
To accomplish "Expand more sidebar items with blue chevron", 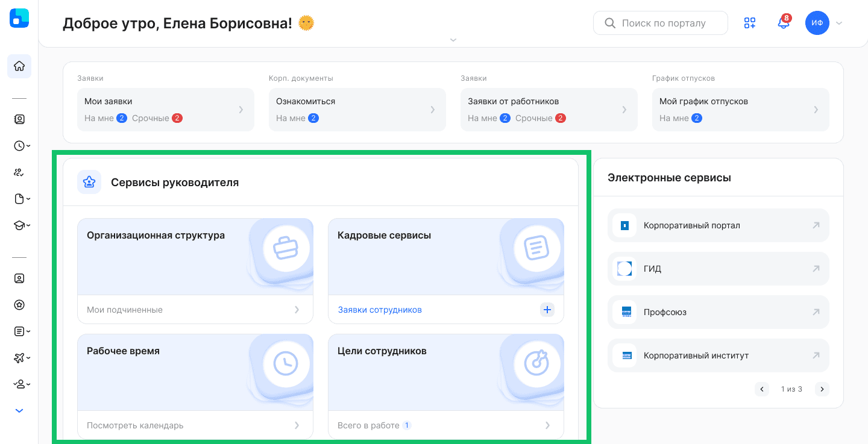I will tap(19, 411).
